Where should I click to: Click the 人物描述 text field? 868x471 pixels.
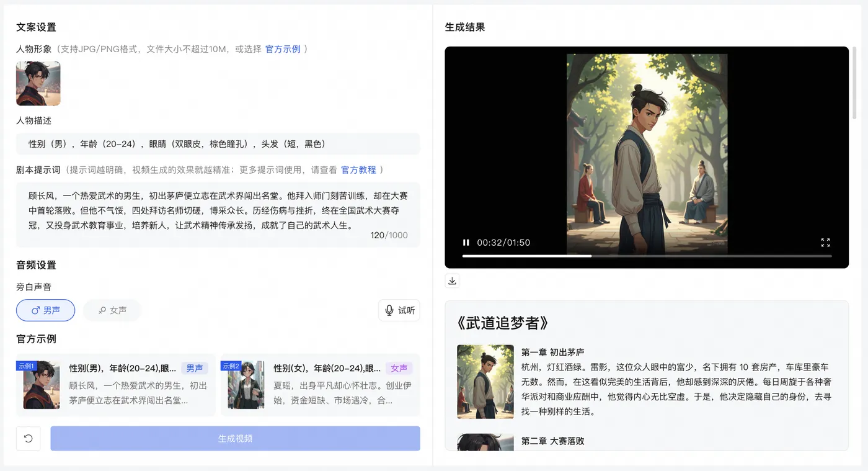pyautogui.click(x=218, y=144)
